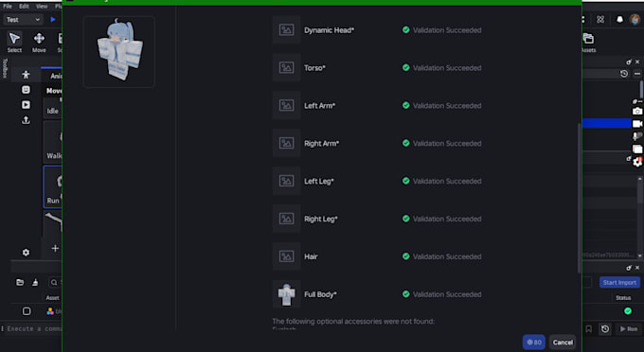The height and width of the screenshot is (352, 644).
Task: Click the green status check in import panel
Action: pyautogui.click(x=628, y=311)
